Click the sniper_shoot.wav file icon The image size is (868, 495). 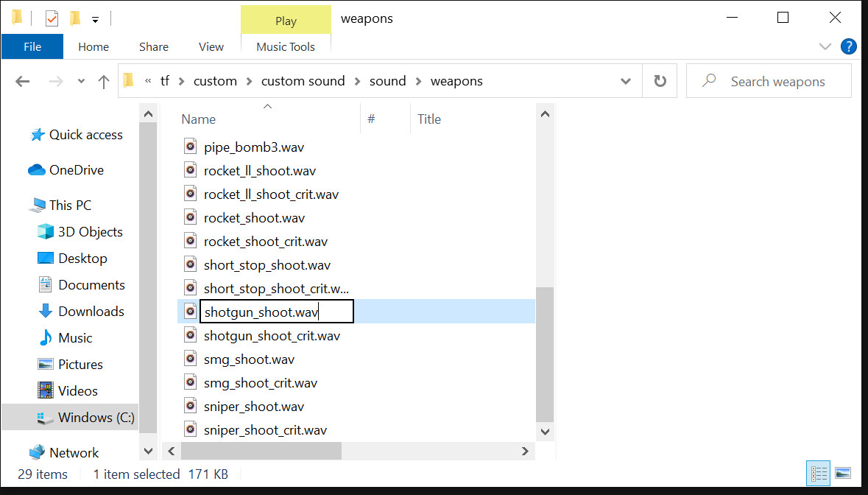(x=190, y=406)
